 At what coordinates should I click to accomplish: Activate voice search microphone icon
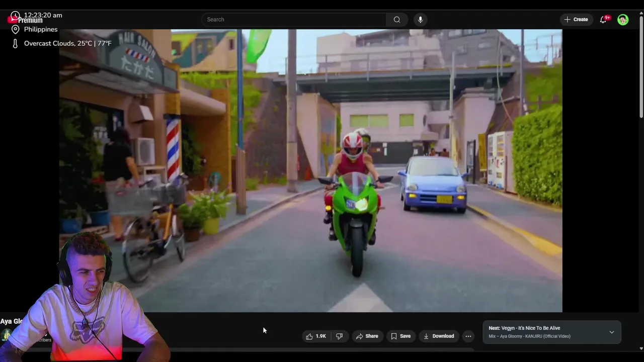(x=420, y=20)
